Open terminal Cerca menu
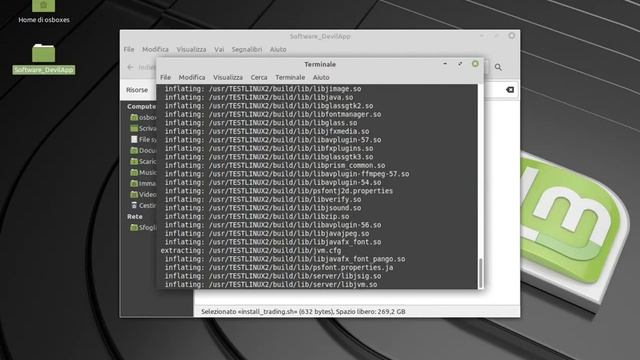640x360 pixels. [x=259, y=77]
